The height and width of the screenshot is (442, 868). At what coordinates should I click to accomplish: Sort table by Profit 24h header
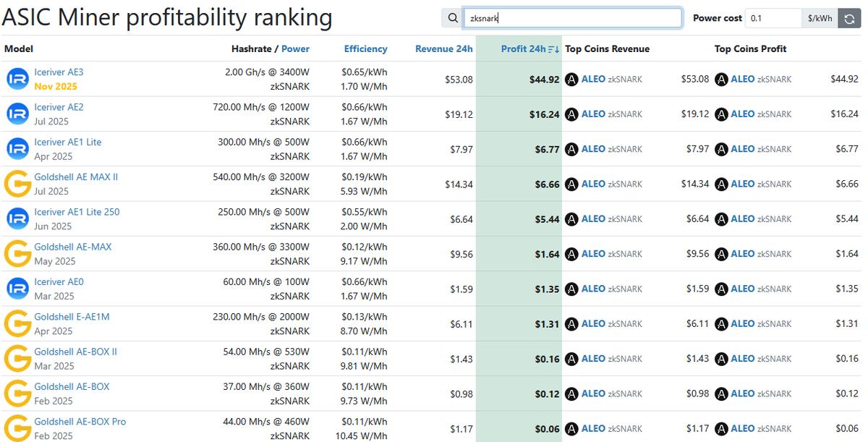point(524,49)
